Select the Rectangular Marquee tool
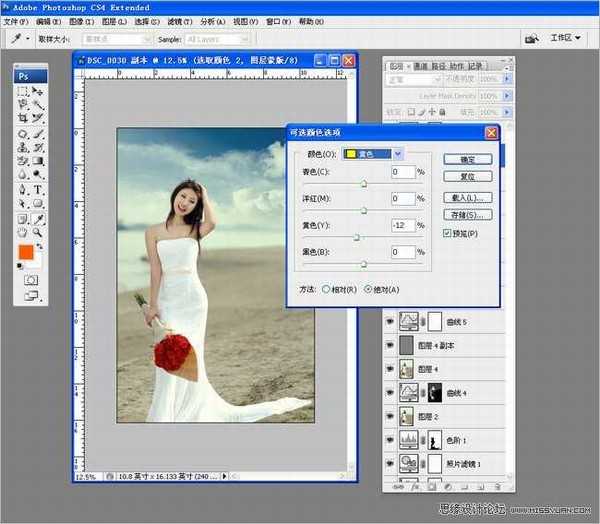 (x=23, y=90)
